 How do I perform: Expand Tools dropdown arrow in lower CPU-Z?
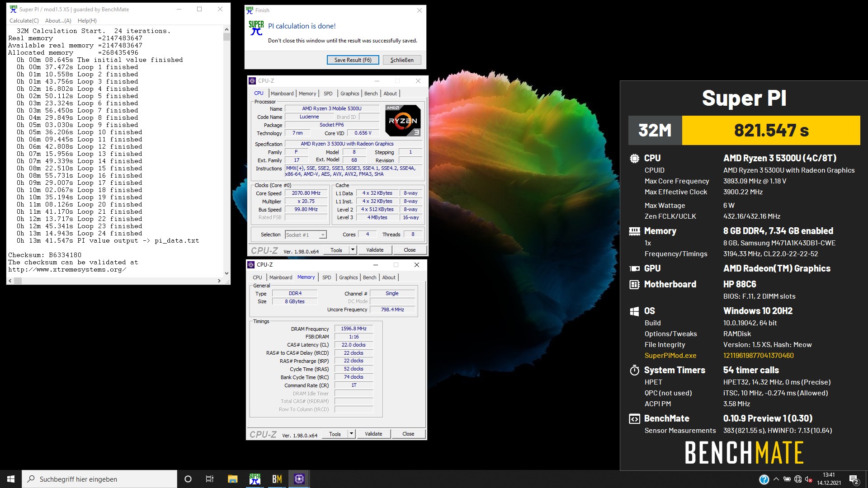pyautogui.click(x=351, y=434)
